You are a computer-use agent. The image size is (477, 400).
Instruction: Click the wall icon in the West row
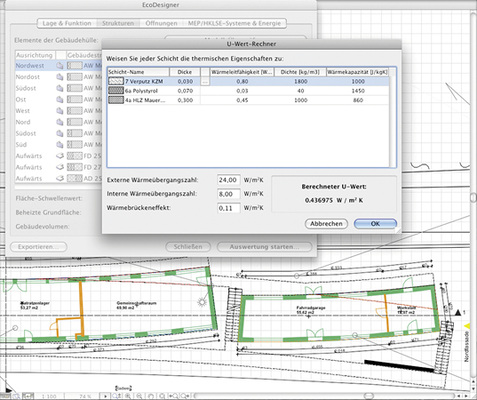[60, 111]
